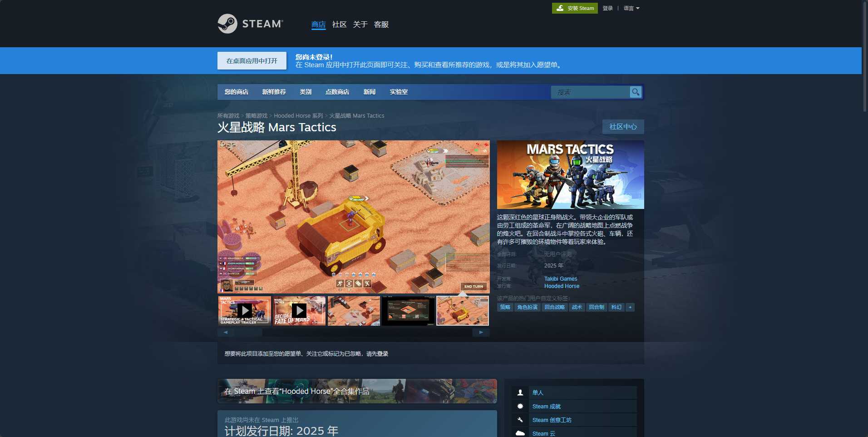Focus the 搜索 search field
868x437 pixels.
click(x=590, y=92)
